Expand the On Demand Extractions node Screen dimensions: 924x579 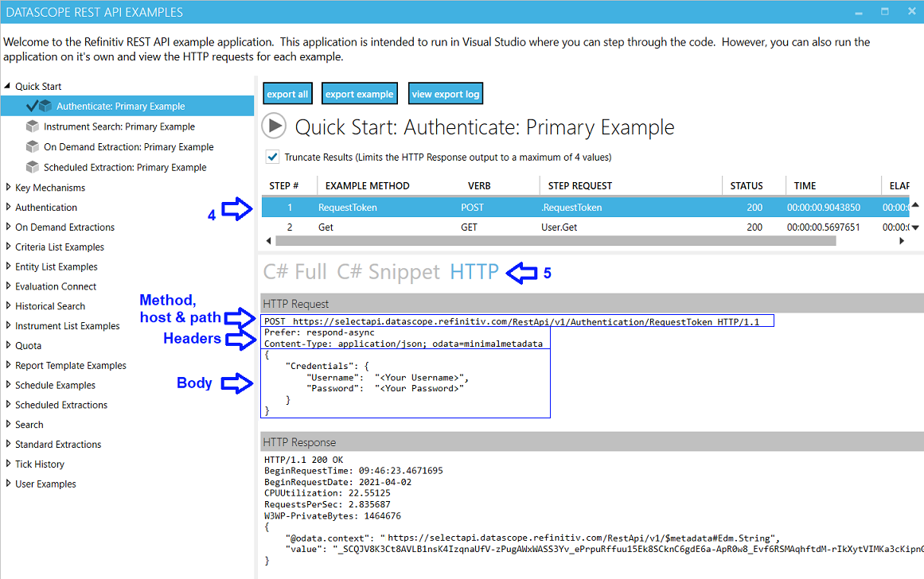(8, 227)
